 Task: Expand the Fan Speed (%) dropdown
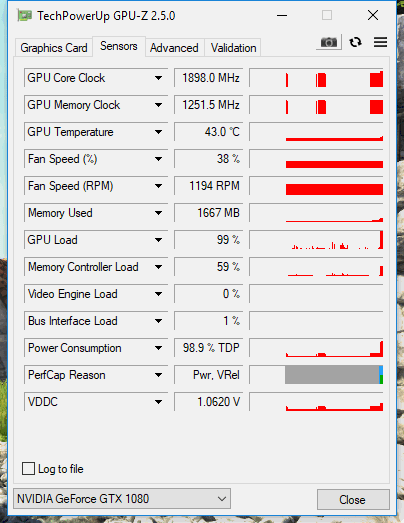158,159
